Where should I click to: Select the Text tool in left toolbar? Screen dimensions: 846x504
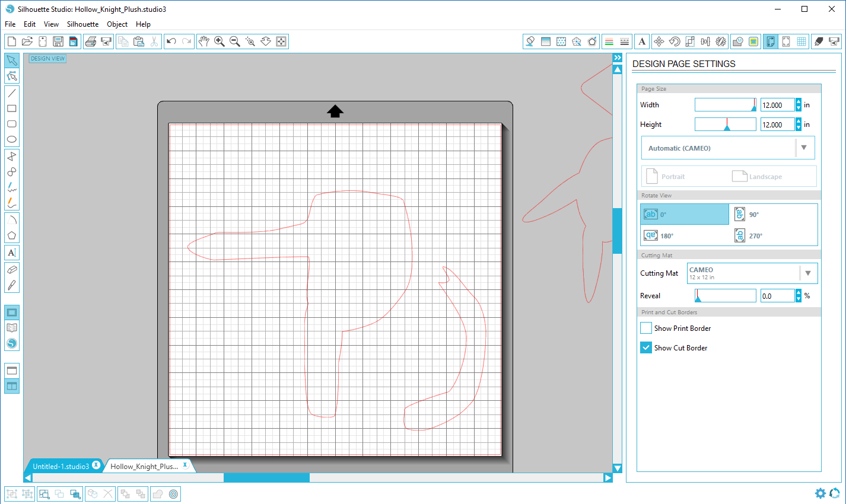click(x=12, y=253)
